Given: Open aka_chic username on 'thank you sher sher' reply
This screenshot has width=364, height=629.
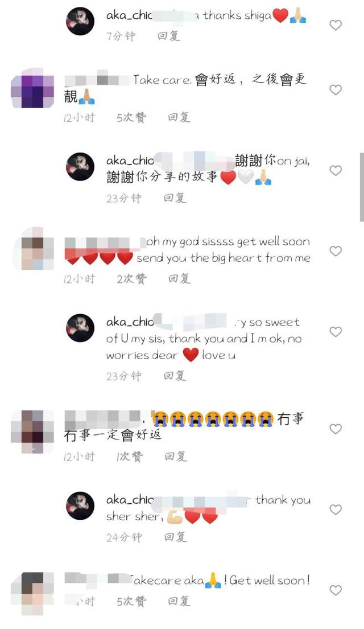Looking at the screenshot, I should point(130,500).
